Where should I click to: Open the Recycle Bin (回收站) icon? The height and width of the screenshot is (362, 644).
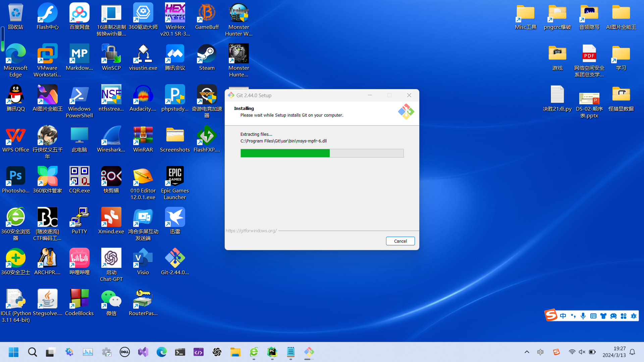pyautogui.click(x=15, y=17)
